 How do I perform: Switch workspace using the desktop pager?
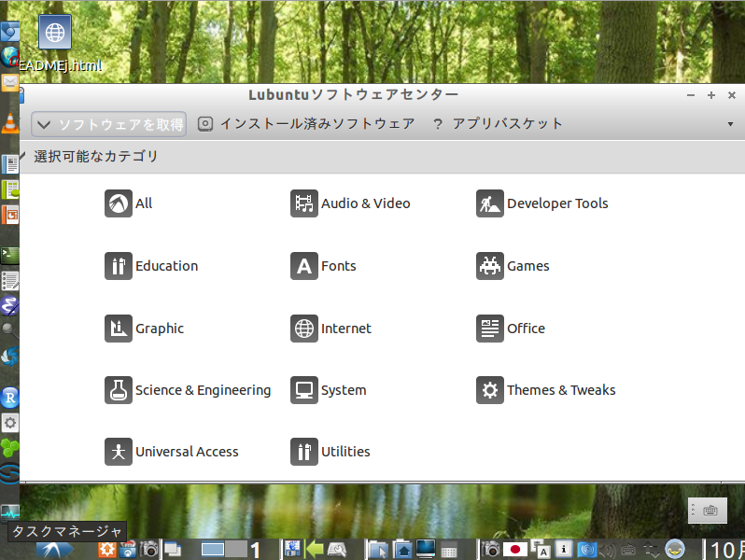[x=224, y=550]
